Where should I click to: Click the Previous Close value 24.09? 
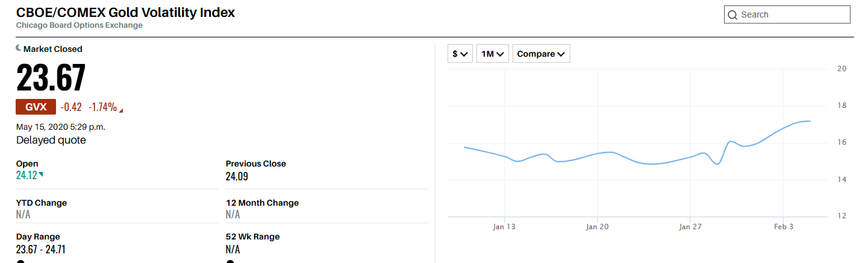point(237,177)
